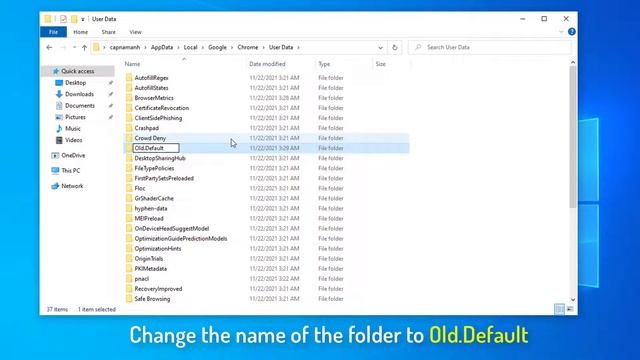
Task: Click the vertical scrollbar thumb
Action: 573,137
